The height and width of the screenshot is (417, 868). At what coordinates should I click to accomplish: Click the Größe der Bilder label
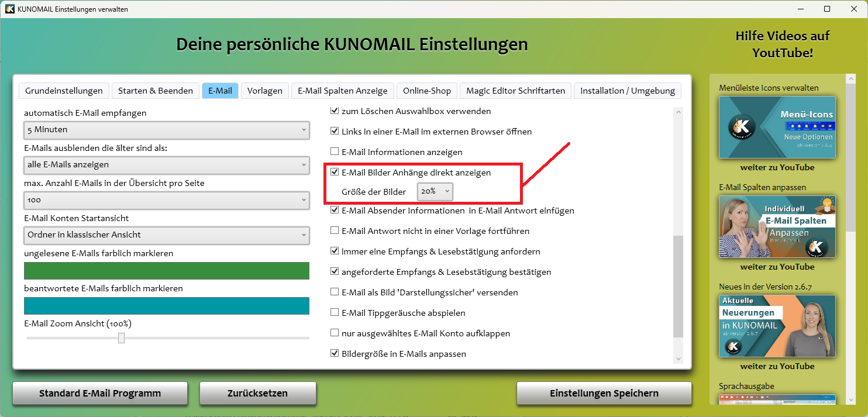[x=374, y=192]
